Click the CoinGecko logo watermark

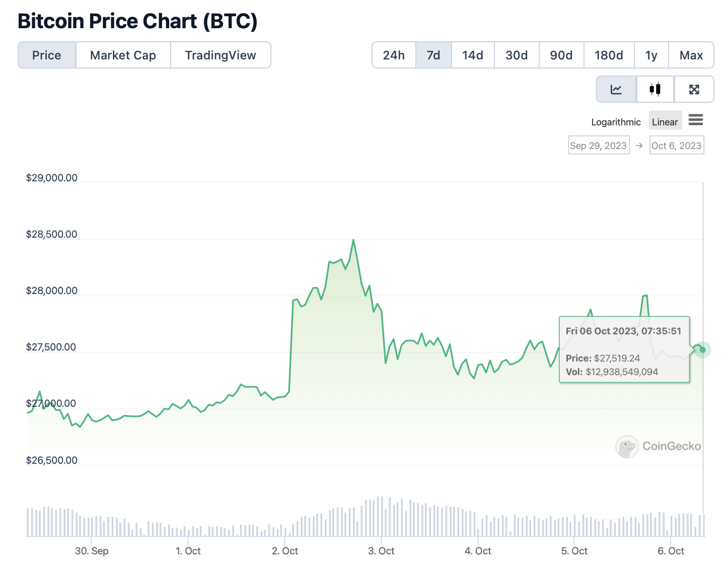click(x=659, y=446)
